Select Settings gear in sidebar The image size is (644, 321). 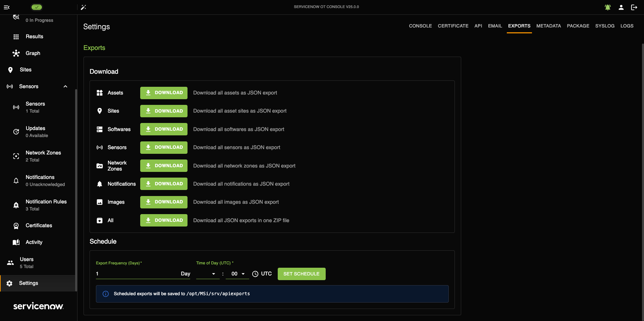(x=9, y=283)
